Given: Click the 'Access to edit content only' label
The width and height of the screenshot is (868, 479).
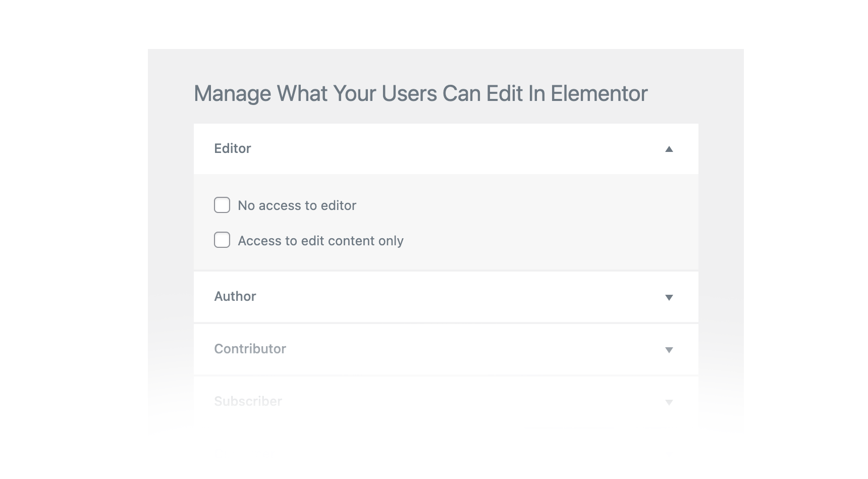Looking at the screenshot, I should point(321,241).
